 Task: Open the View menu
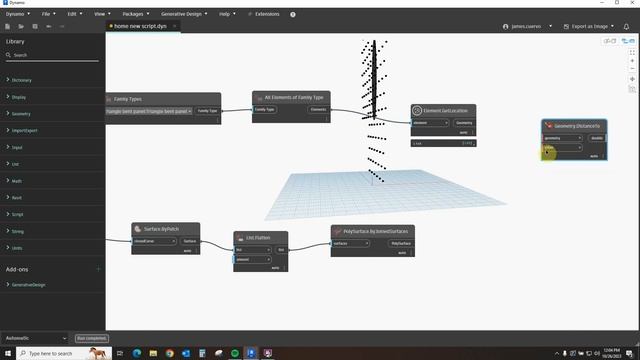[102, 14]
